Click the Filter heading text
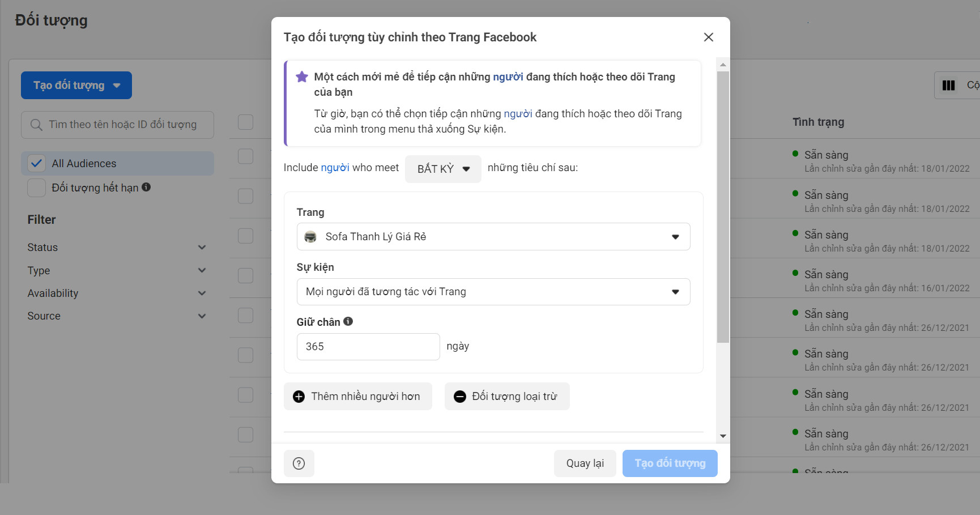Viewport: 980px width, 515px height. pyautogui.click(x=42, y=220)
